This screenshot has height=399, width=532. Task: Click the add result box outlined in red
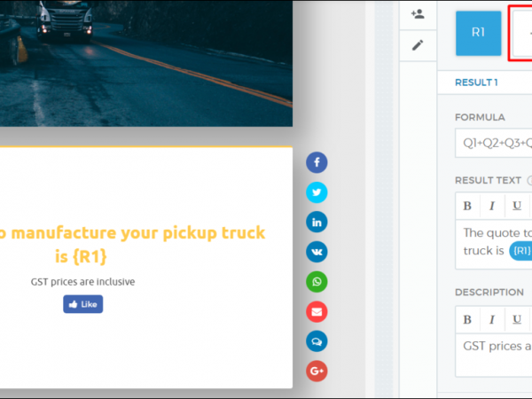pyautogui.click(x=520, y=33)
